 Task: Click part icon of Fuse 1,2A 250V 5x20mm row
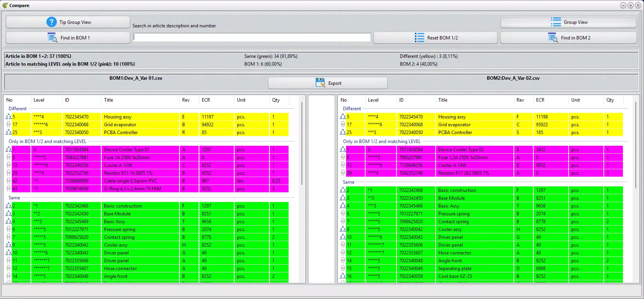343,157
